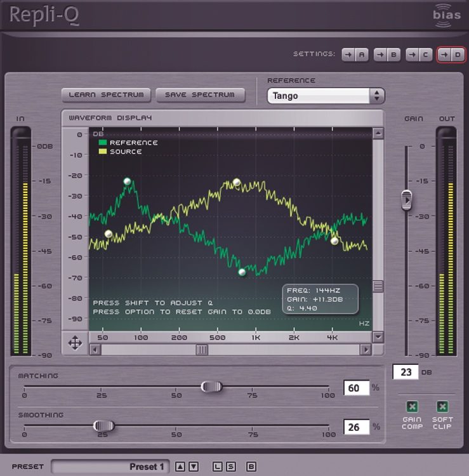Click the Learn Spectrum button

tap(106, 95)
